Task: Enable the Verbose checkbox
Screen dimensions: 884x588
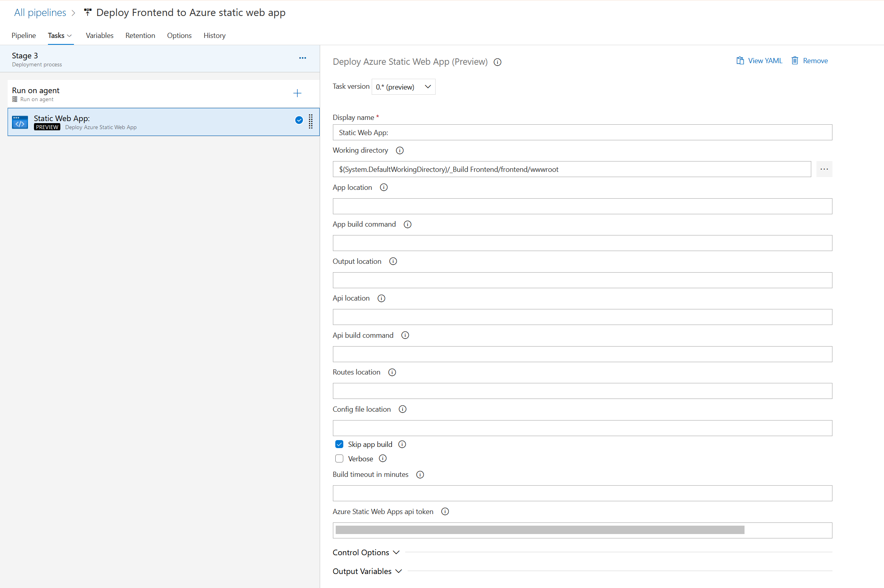Action: point(338,459)
